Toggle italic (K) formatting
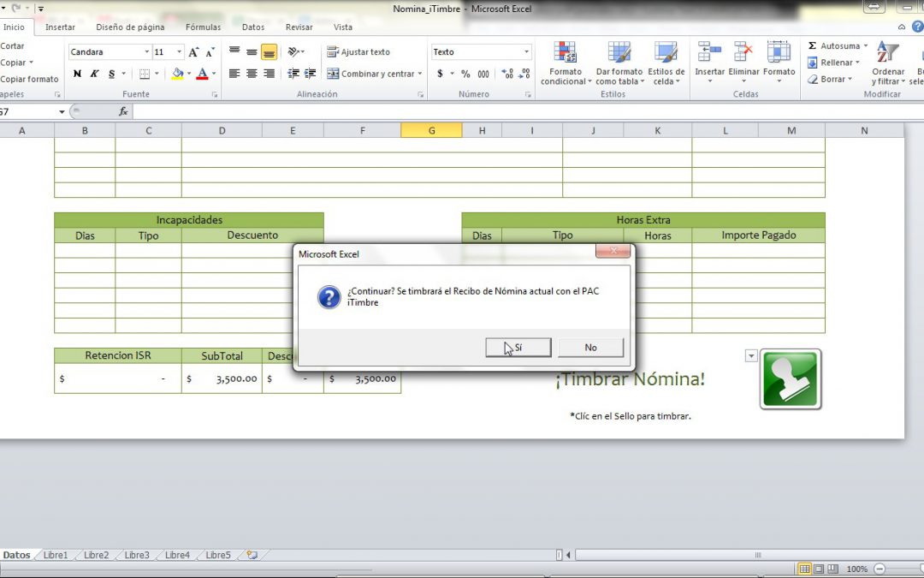Viewport: 924px width, 578px height. click(94, 74)
